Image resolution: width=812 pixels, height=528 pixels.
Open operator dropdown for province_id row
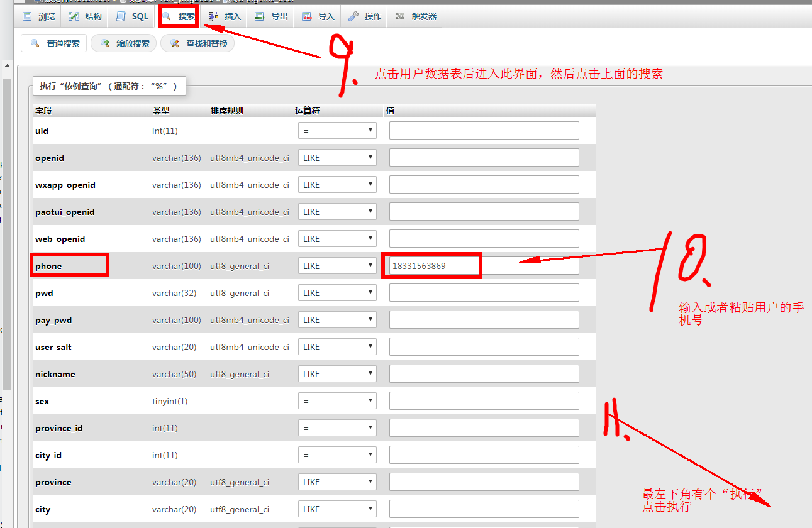tap(337, 428)
